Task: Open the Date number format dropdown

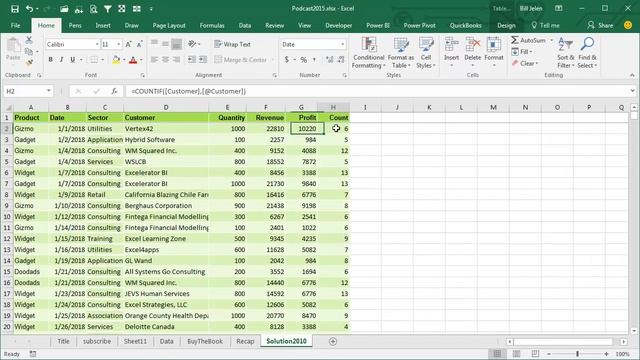Action: click(x=342, y=44)
